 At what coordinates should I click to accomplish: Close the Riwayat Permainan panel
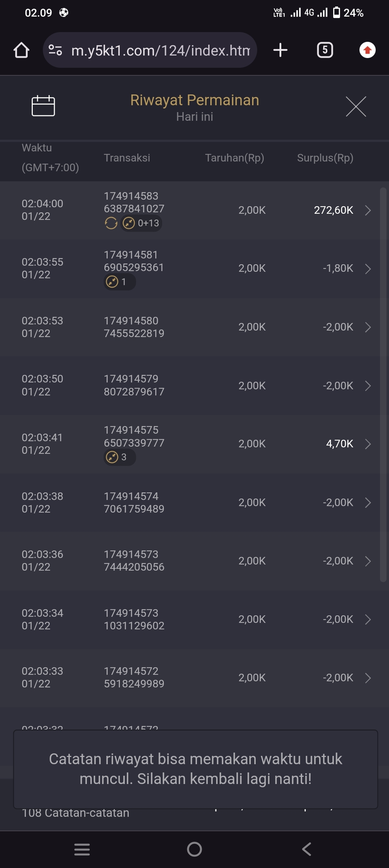(356, 106)
